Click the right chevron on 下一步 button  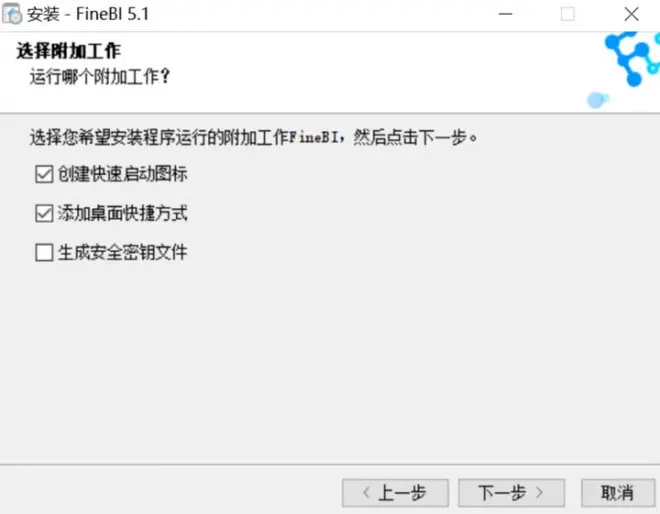540,492
